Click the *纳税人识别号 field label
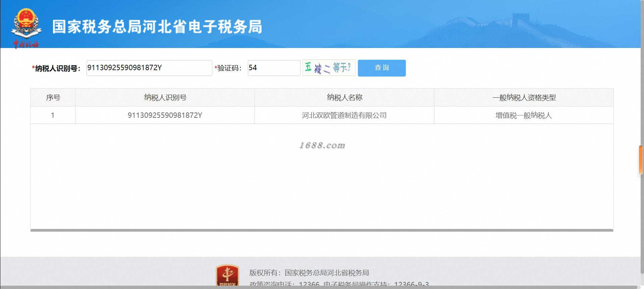This screenshot has width=644, height=289. click(x=56, y=68)
